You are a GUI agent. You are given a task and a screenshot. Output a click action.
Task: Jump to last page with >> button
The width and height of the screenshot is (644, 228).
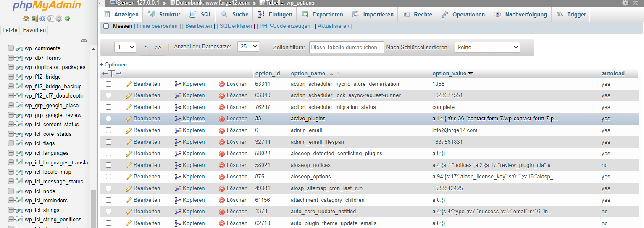click(x=158, y=47)
